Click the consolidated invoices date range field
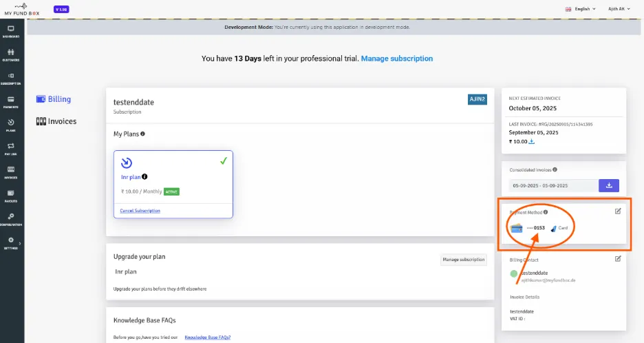This screenshot has height=343, width=644. pyautogui.click(x=553, y=185)
